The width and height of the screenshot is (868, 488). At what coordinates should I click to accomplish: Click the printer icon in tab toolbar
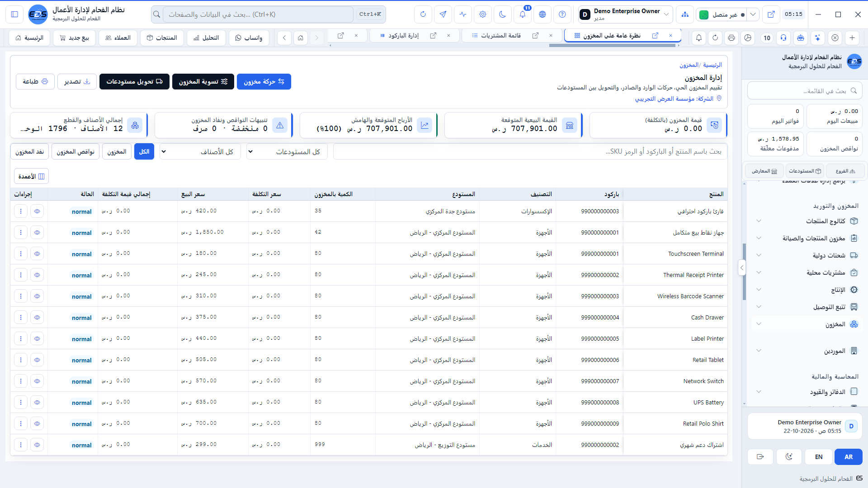pyautogui.click(x=731, y=38)
